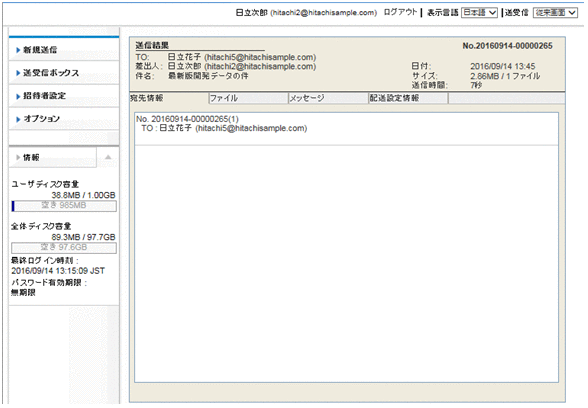Click ログアウト link
The height and width of the screenshot is (408, 588).
coord(400,12)
